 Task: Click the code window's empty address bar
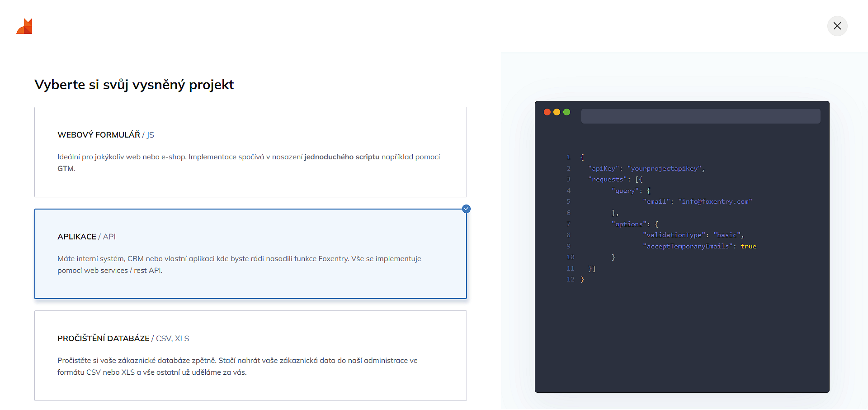[700, 116]
